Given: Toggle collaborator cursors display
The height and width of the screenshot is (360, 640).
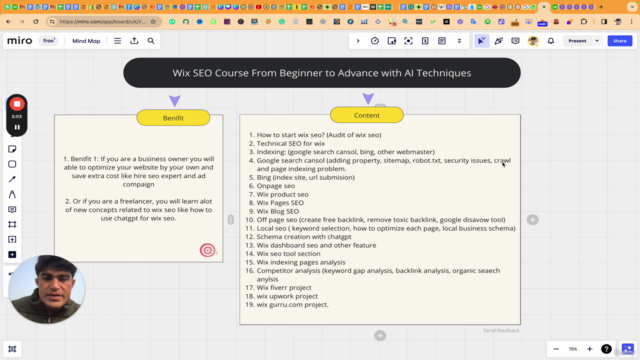Looking at the screenshot, I should tap(482, 41).
